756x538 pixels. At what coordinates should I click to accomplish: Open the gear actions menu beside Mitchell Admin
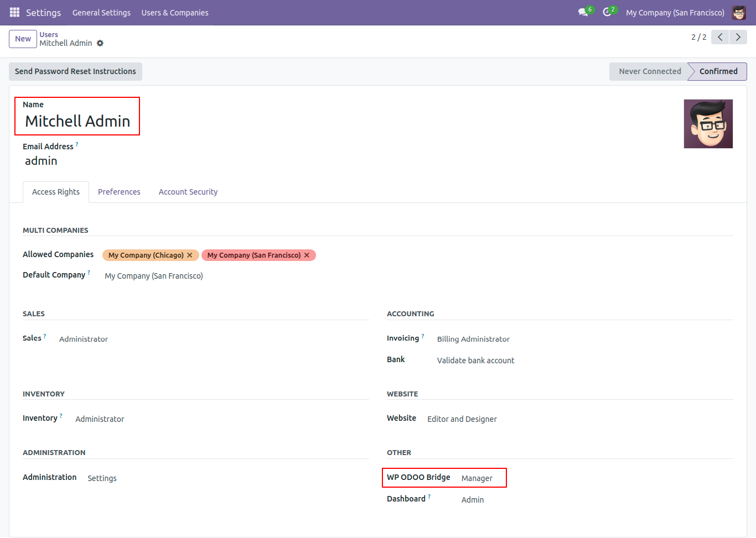click(100, 43)
